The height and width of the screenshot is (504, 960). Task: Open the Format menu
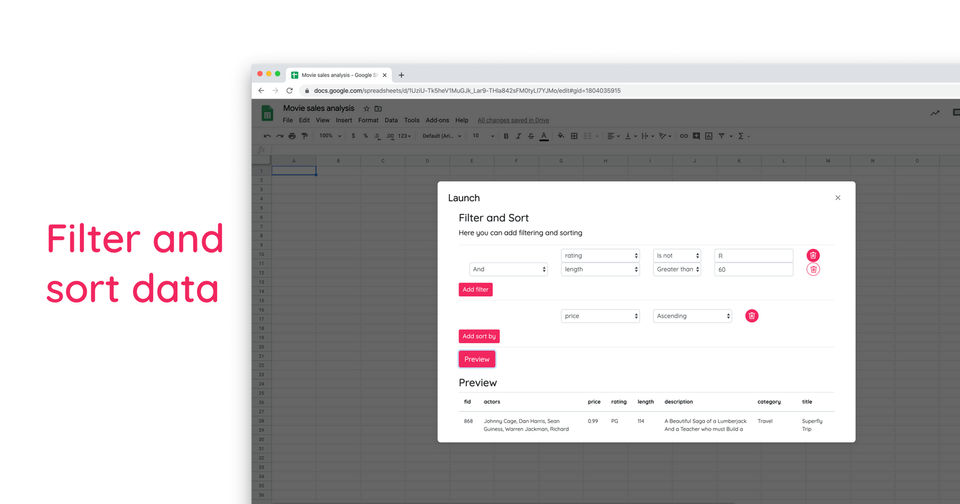(x=368, y=121)
